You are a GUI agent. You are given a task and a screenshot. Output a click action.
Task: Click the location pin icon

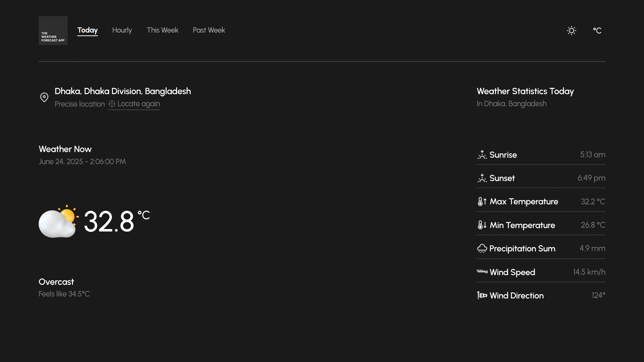coord(44,97)
